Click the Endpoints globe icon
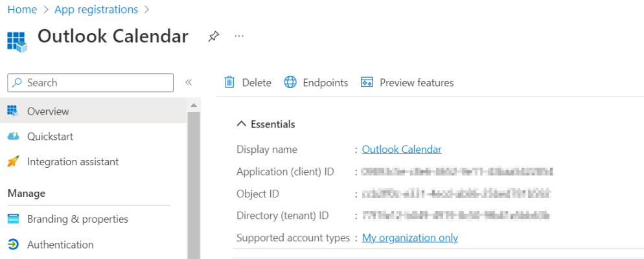 coord(291,82)
